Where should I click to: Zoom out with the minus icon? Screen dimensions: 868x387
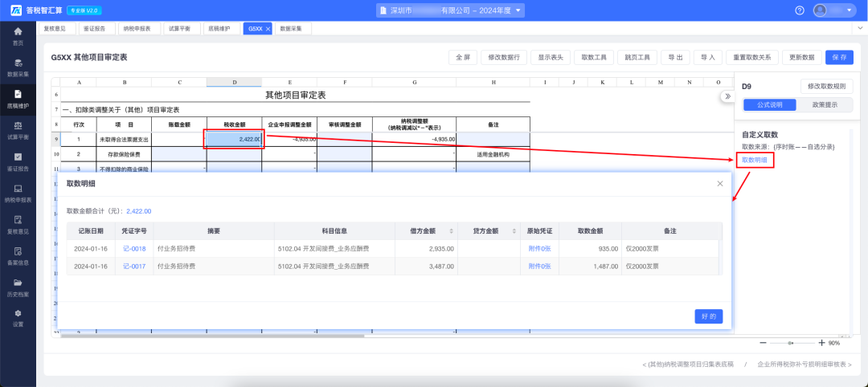[x=763, y=343]
